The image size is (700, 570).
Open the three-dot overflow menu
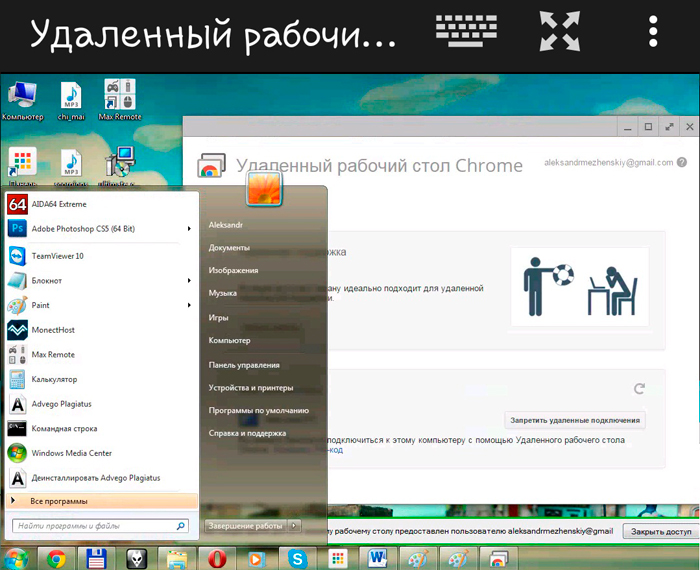coord(653,31)
